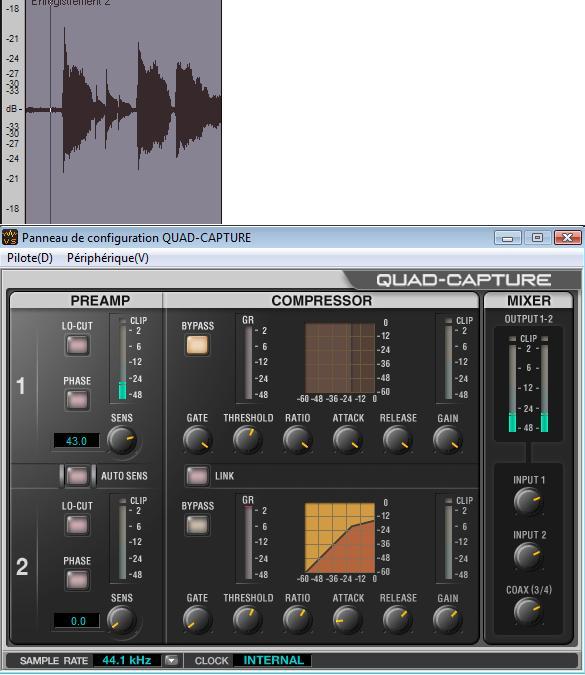The height and width of the screenshot is (675, 585).
Task: Toggle channel 1 compressor BYPASS button
Action: point(197,345)
